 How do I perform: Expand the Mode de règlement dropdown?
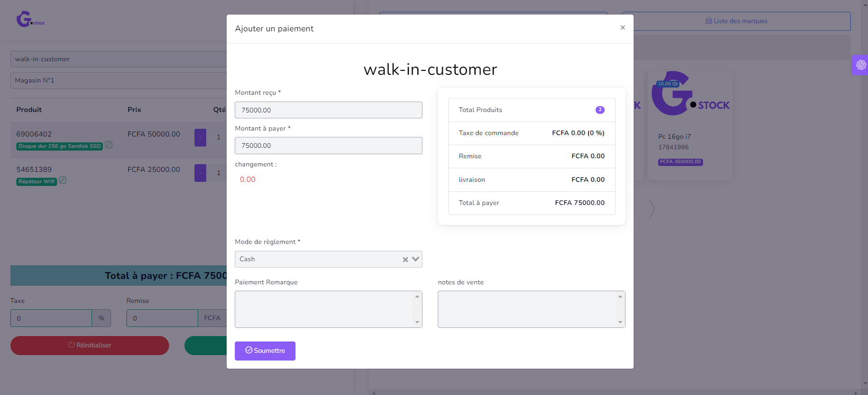click(415, 259)
